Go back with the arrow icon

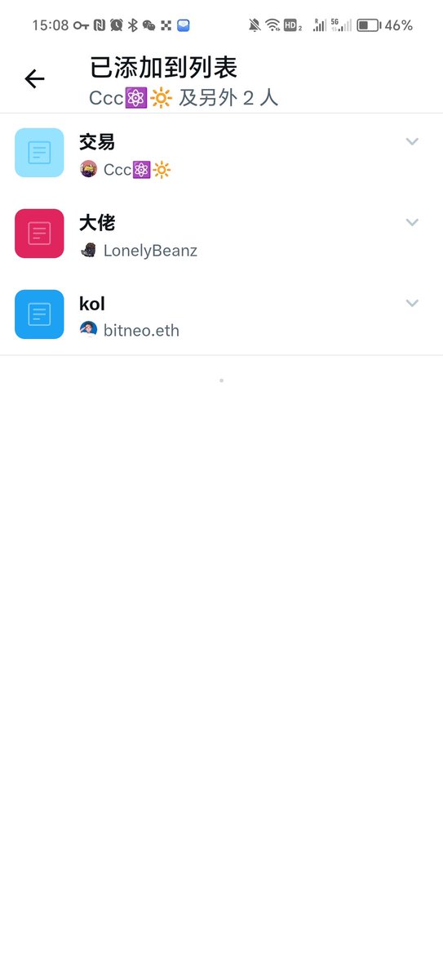[34, 78]
